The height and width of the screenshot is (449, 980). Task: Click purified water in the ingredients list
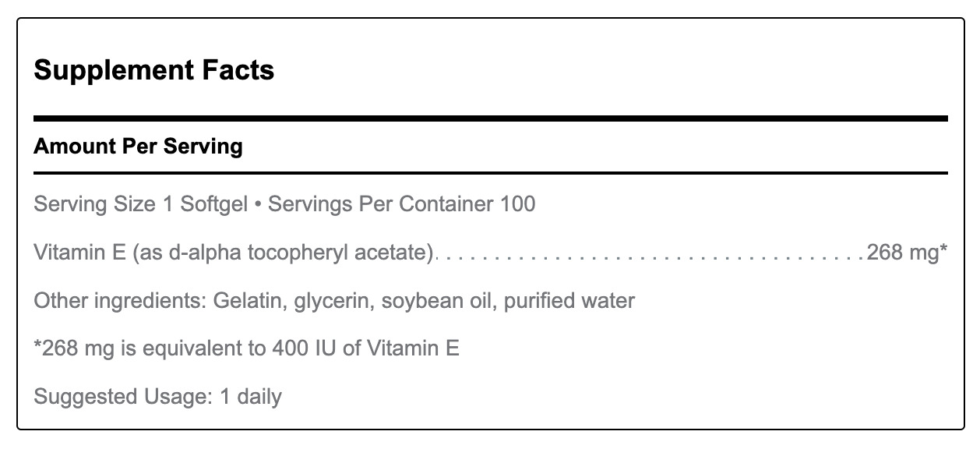[x=569, y=301]
